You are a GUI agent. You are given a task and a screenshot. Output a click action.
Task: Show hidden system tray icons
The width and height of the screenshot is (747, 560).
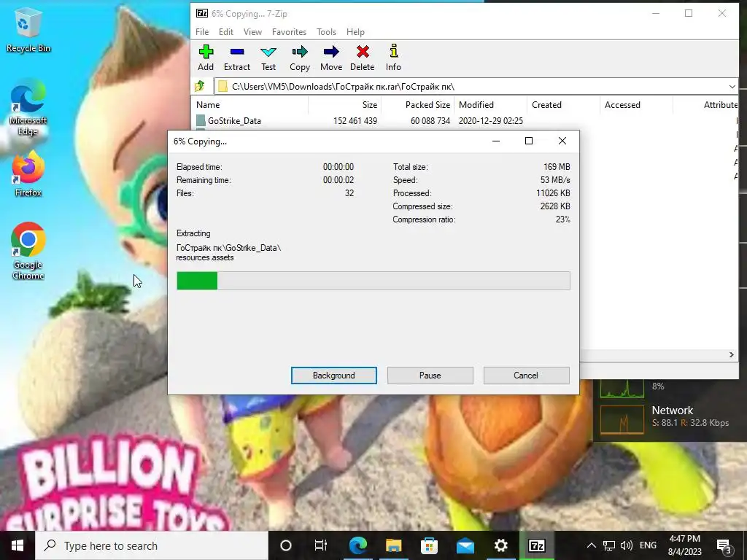point(591,545)
